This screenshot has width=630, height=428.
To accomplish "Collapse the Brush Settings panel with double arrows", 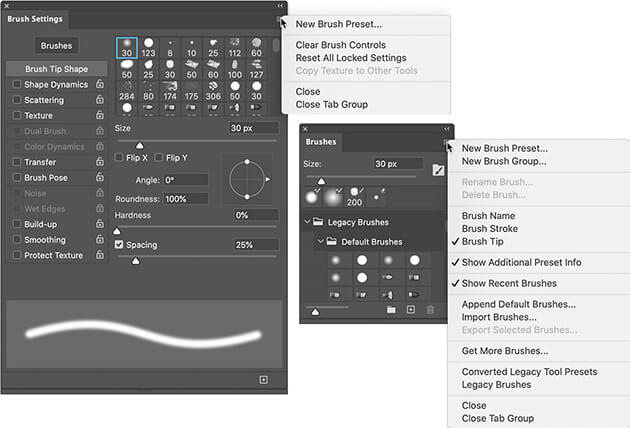I will pyautogui.click(x=281, y=6).
